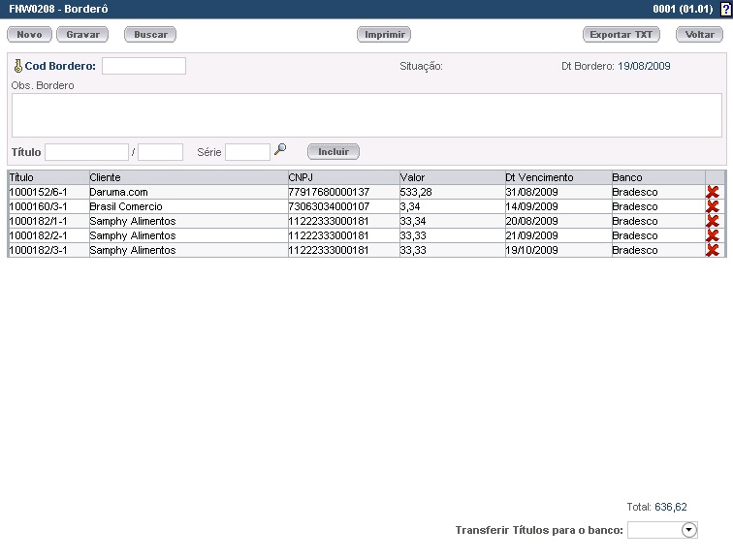Screen dimensions: 733x560
Task: Open the série search magnifier
Action: 280,150
